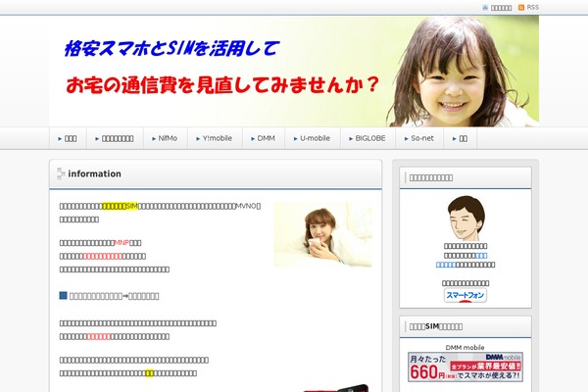Open the DMM mobile 660円 banner ad
Image resolution: width=588 pixels, height=392 pixels.
[465, 367]
